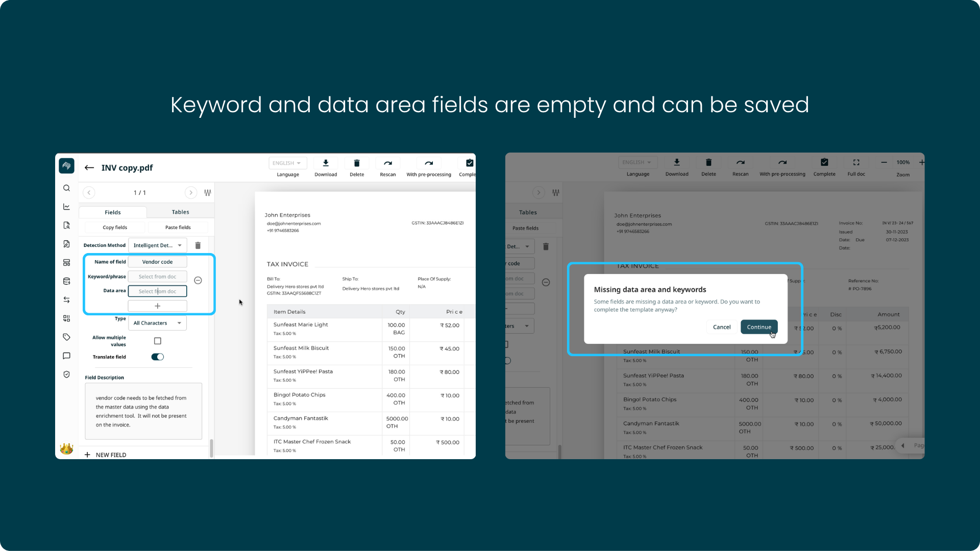This screenshot has width=980, height=551.
Task: Open the ENGLISH language dropdown in left window
Action: (x=288, y=163)
